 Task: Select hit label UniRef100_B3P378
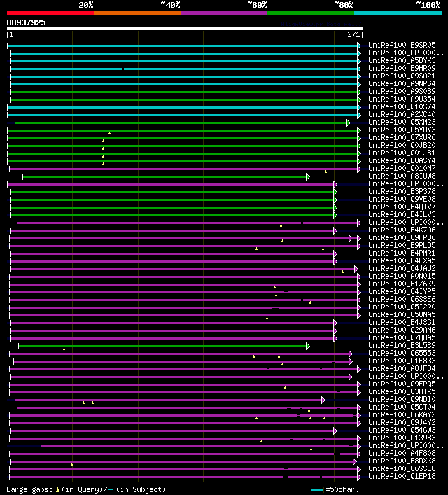[x=402, y=191]
